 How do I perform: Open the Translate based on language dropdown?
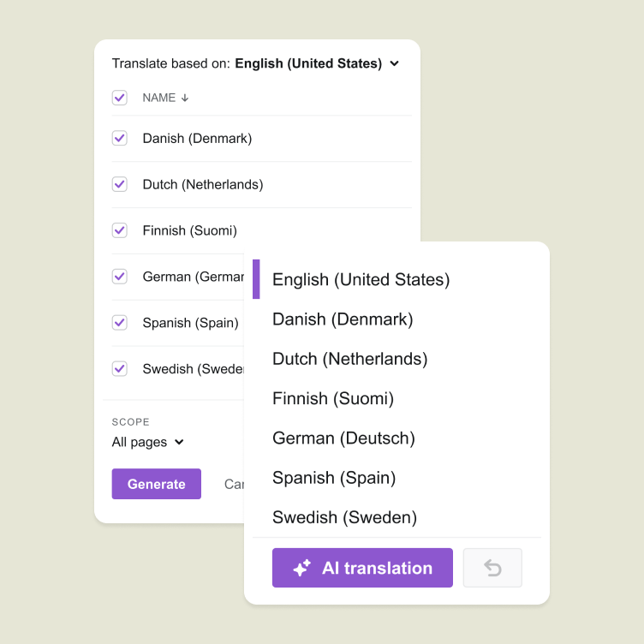click(x=317, y=63)
